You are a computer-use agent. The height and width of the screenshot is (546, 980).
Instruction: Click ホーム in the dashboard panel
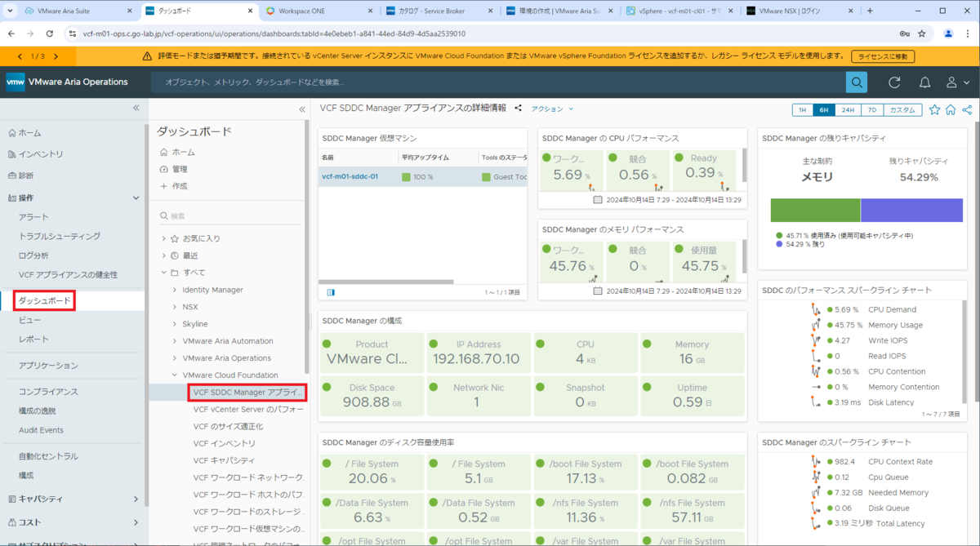pyautogui.click(x=184, y=153)
